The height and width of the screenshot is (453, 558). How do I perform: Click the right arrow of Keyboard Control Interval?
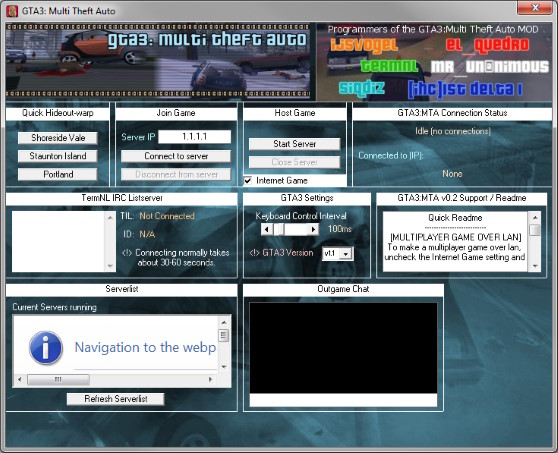tap(313, 229)
